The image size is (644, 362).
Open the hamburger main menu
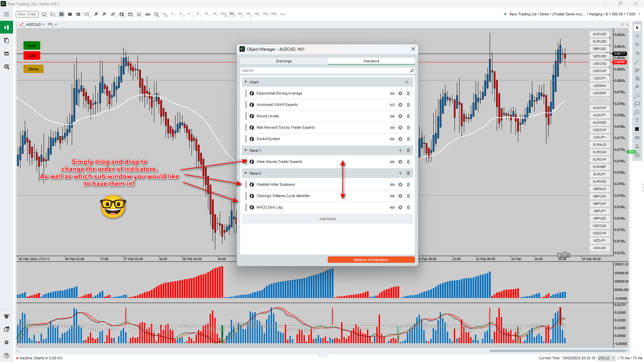(x=6, y=14)
